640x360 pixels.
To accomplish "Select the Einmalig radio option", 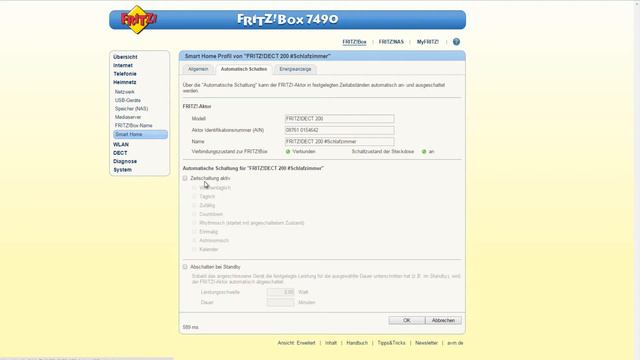I will coord(194,232).
